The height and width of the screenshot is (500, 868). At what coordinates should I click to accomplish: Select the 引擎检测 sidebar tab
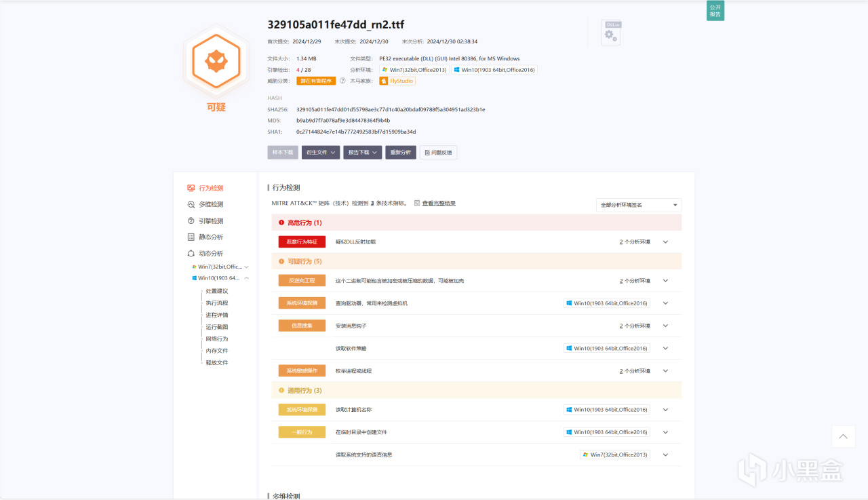(x=211, y=220)
